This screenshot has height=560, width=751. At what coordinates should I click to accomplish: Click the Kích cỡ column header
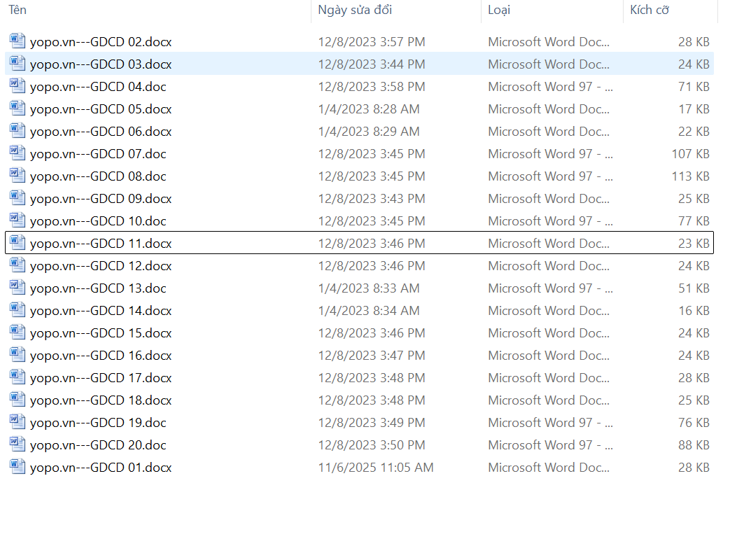point(650,10)
